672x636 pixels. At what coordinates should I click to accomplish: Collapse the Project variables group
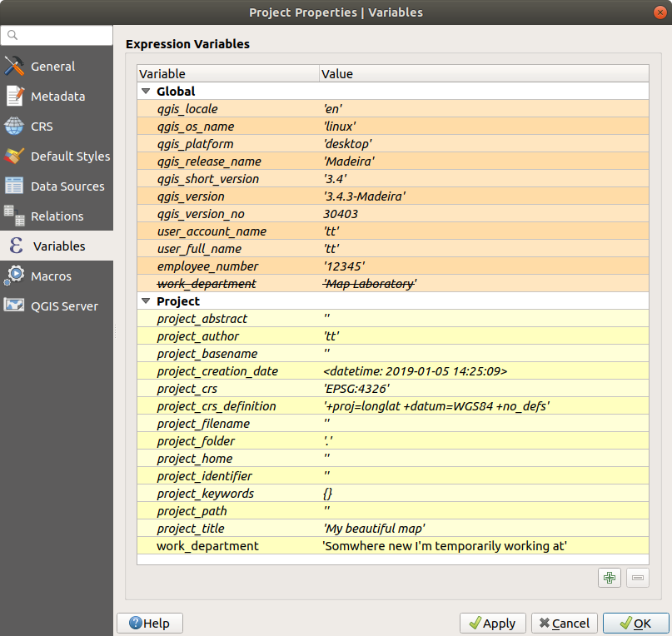(147, 301)
